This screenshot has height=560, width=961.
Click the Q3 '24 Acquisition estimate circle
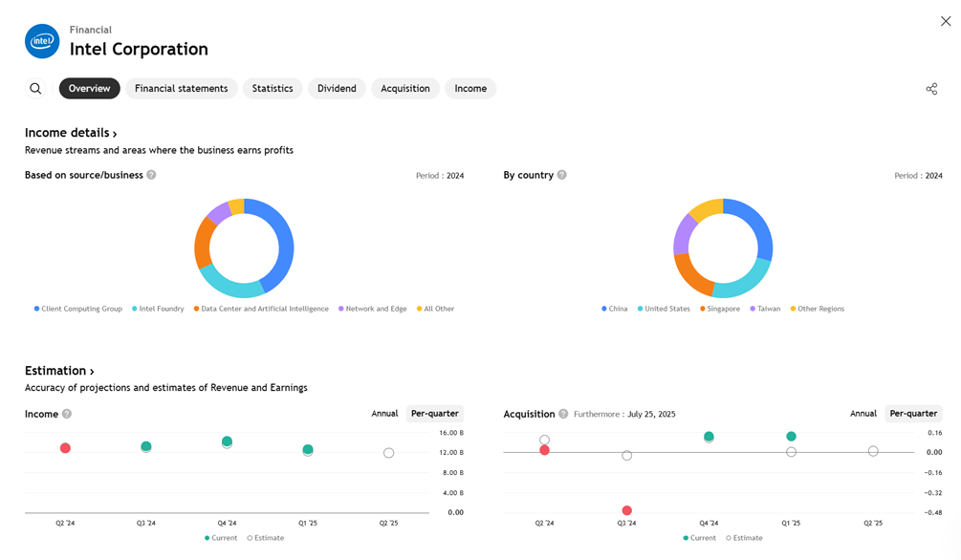tap(626, 455)
